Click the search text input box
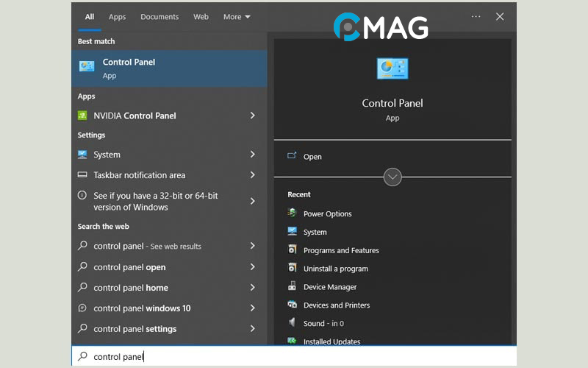Image resolution: width=588 pixels, height=368 pixels. pos(294,356)
